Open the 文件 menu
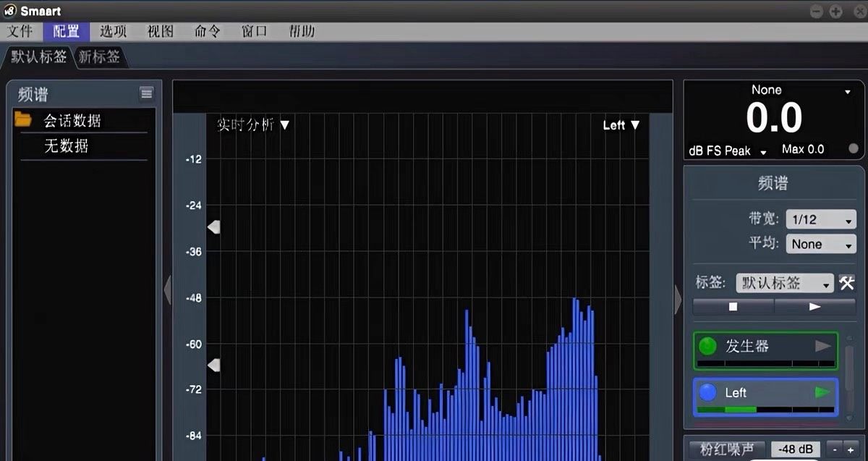Screen dimensions: 868x461 [x=20, y=31]
